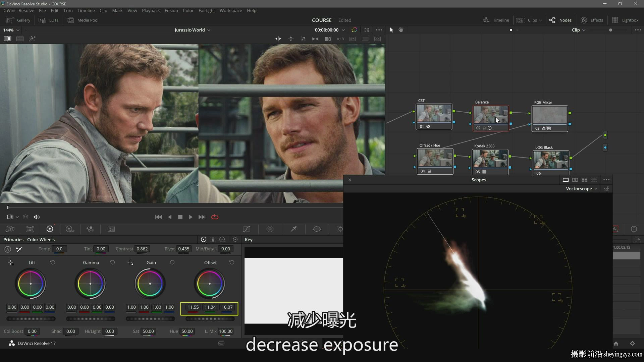The height and width of the screenshot is (362, 644).
Task: Select the Kodak 2383 node
Action: click(x=490, y=162)
